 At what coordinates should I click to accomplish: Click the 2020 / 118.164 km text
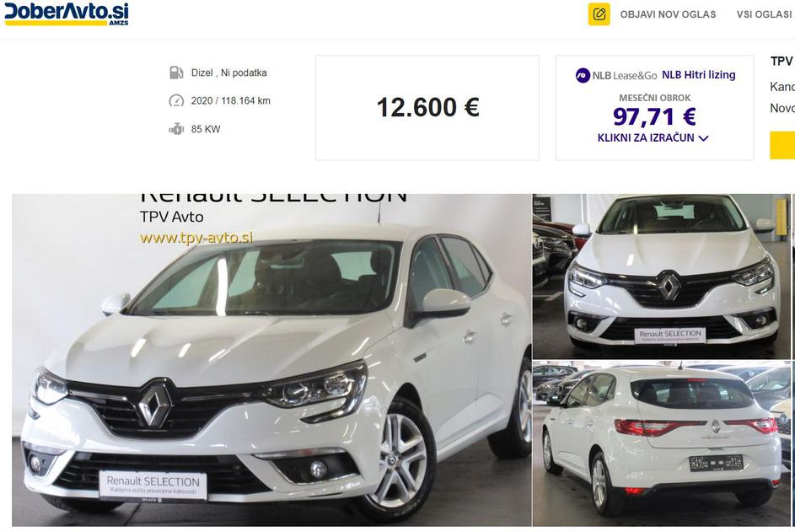pyautogui.click(x=231, y=100)
